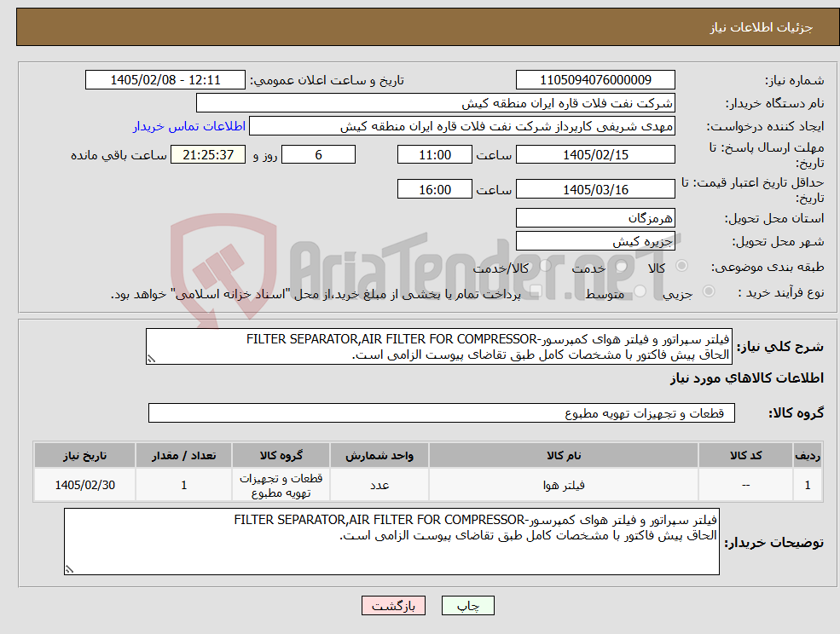The width and height of the screenshot is (840, 634).
Task: Click the تعداد / مقدار column header
Action: point(183,455)
